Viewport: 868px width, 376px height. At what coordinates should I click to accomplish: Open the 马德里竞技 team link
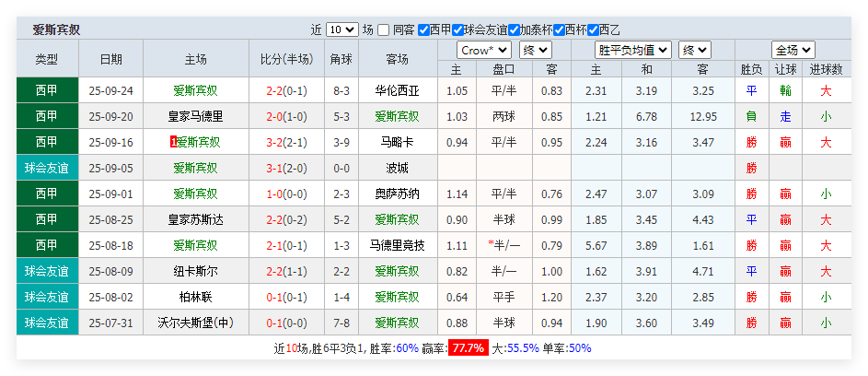pyautogui.click(x=397, y=245)
